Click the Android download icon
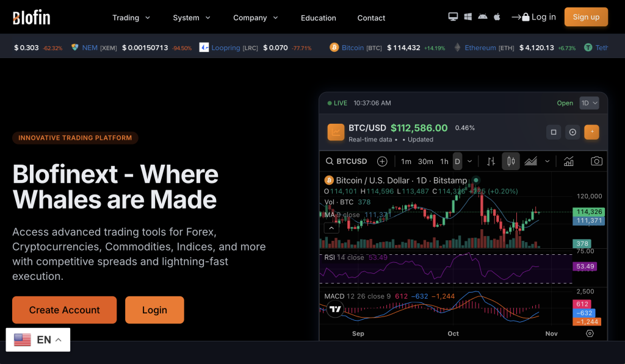The height and width of the screenshot is (364, 625). (483, 17)
